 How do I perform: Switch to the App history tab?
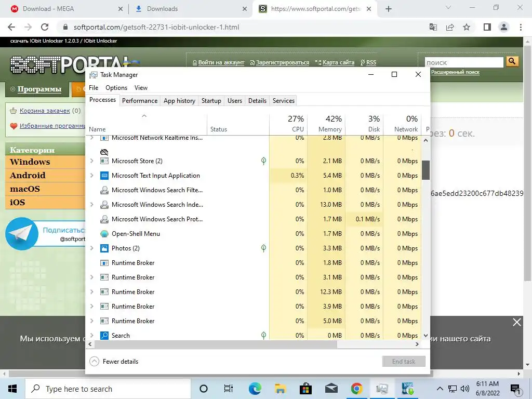[x=179, y=101]
